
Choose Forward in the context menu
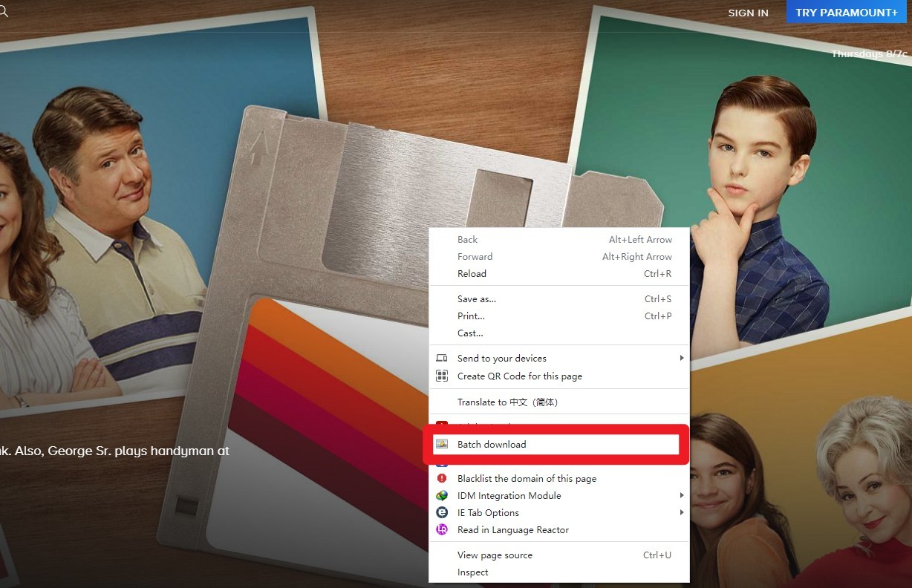coord(560,256)
